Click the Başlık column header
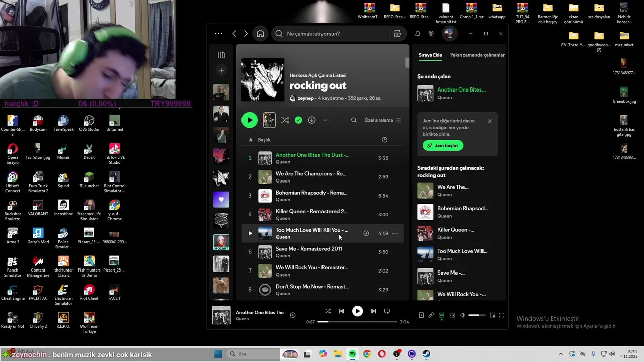Viewport: 644px width, 362px height. (x=264, y=140)
